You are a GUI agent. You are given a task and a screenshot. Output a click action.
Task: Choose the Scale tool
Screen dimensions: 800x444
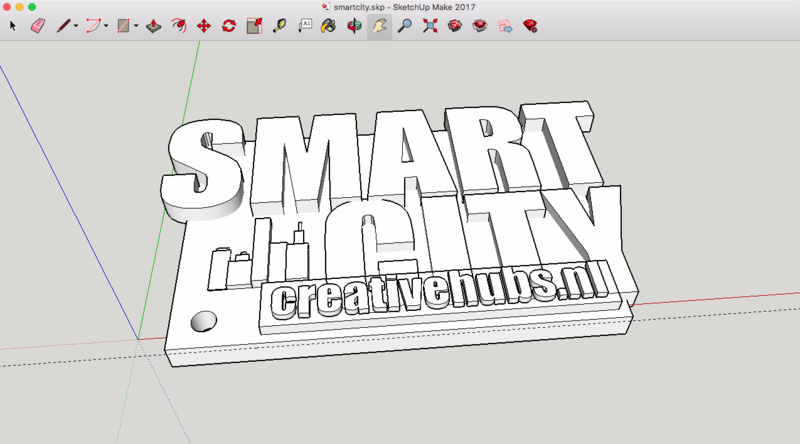(x=253, y=25)
